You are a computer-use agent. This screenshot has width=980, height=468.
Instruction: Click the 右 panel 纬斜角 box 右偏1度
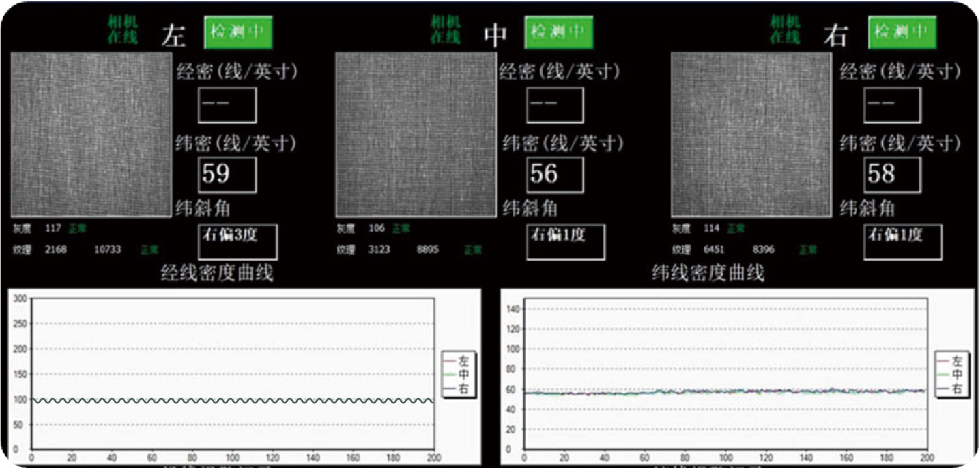tap(903, 242)
